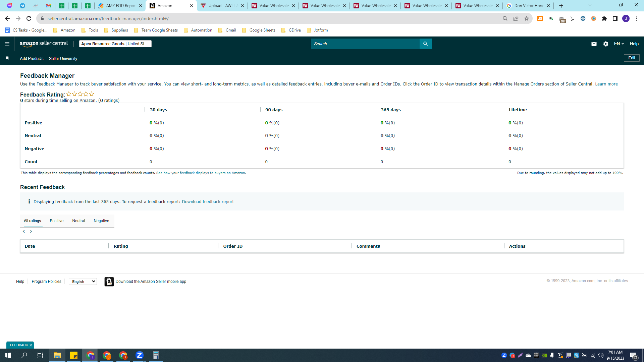The image size is (644, 362).
Task: Select the Neutral feedback tab
Action: [x=78, y=221]
